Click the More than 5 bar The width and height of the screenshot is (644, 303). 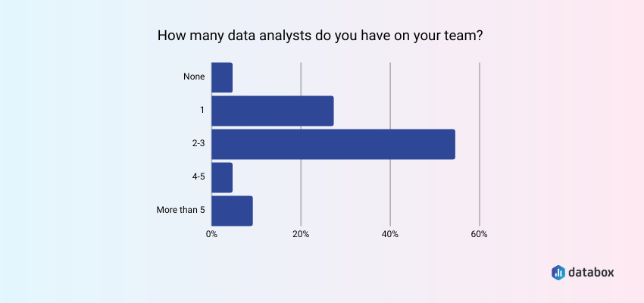pos(232,211)
